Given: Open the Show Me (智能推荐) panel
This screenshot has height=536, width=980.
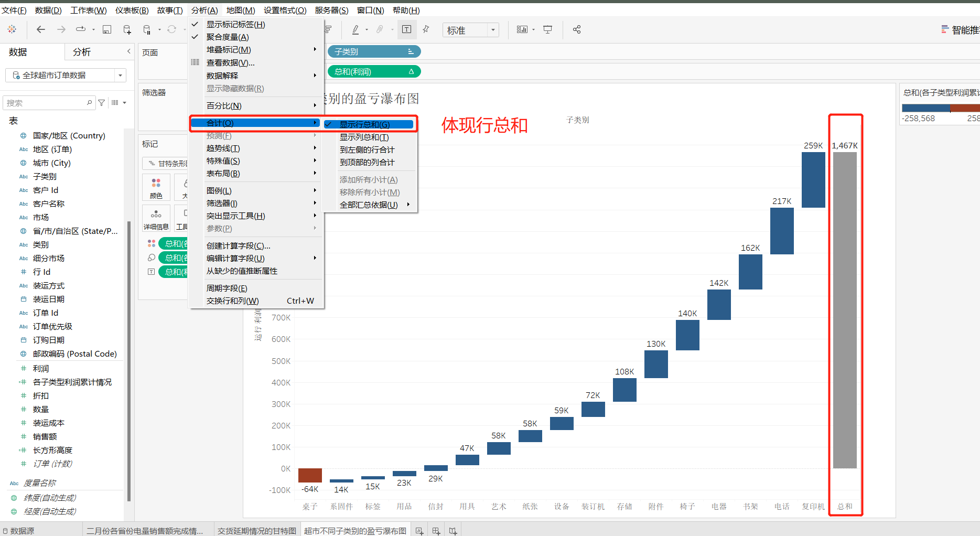Looking at the screenshot, I should click(960, 30).
